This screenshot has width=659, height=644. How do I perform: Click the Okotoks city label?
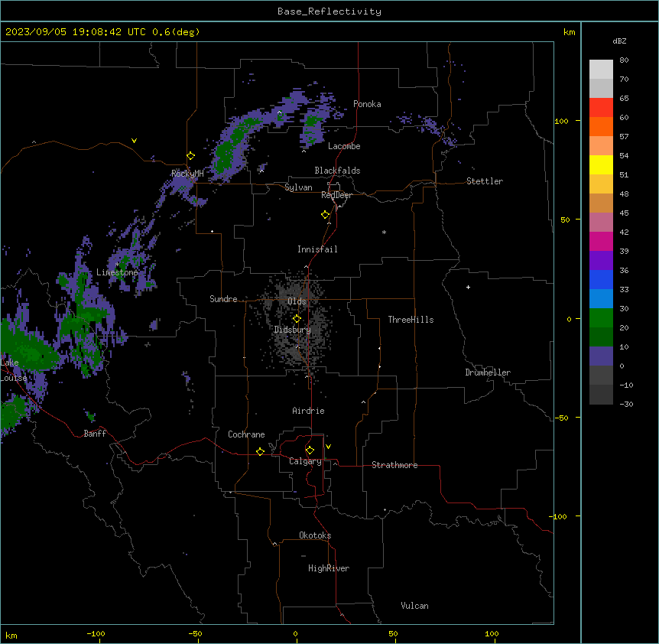(315, 535)
